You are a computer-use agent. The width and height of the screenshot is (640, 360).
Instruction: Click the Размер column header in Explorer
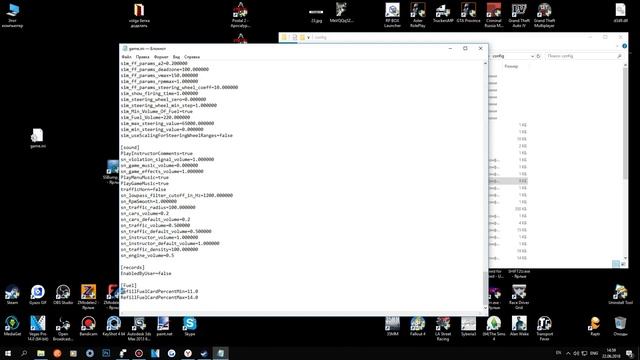511,66
